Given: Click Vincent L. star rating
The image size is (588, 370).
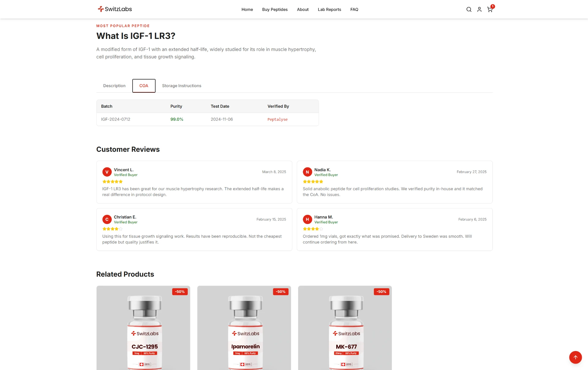Looking at the screenshot, I should [x=112, y=181].
